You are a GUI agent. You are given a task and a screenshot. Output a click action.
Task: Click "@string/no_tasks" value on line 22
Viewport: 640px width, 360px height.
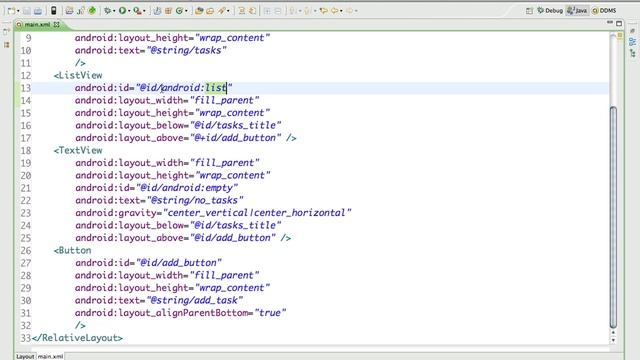click(x=195, y=200)
